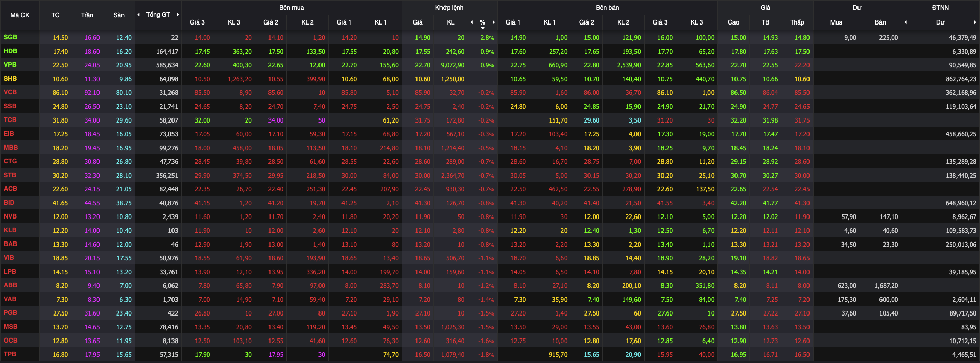Open the VCB stock symbol

tap(10, 92)
